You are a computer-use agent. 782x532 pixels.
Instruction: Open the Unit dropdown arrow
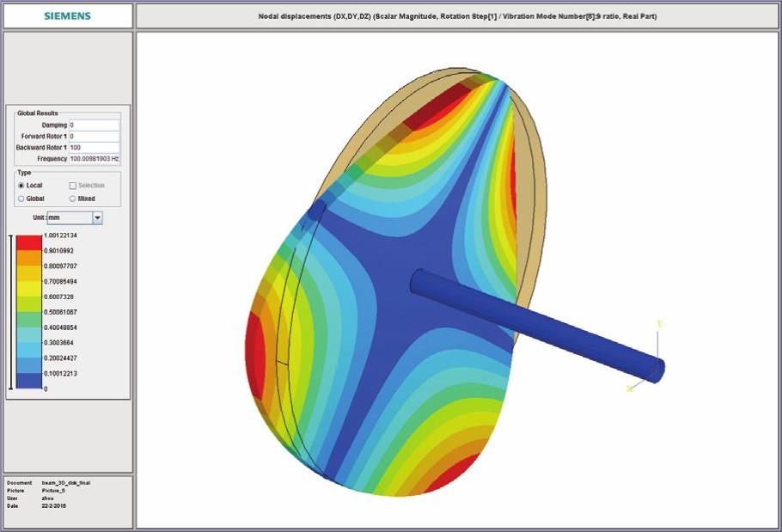tap(97, 218)
